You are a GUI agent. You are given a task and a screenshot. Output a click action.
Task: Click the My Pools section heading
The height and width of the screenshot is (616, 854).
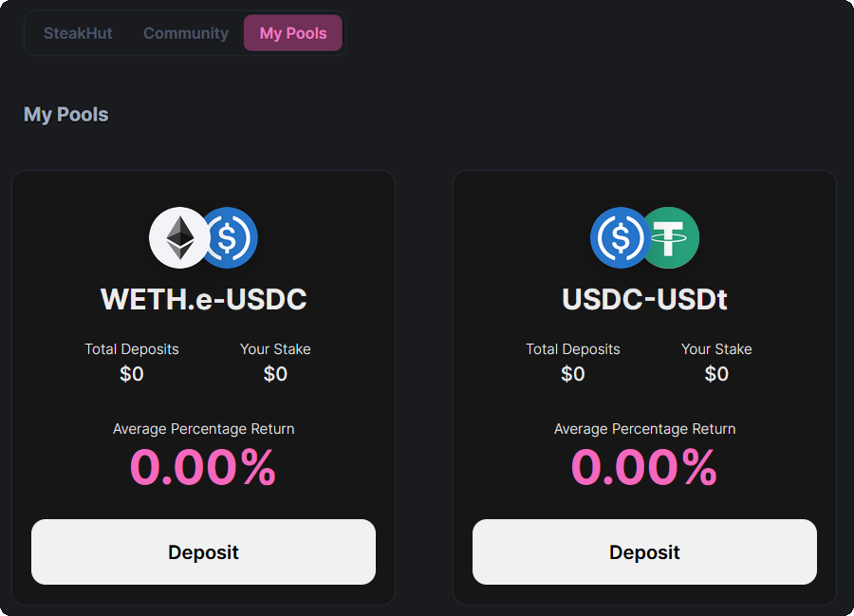tap(66, 115)
